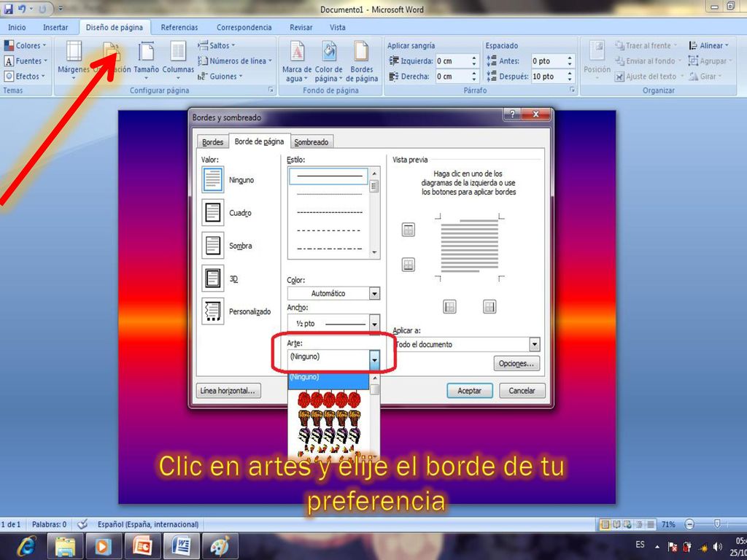Expand the Ancho width dropdown
747x560 pixels.
[x=374, y=324]
